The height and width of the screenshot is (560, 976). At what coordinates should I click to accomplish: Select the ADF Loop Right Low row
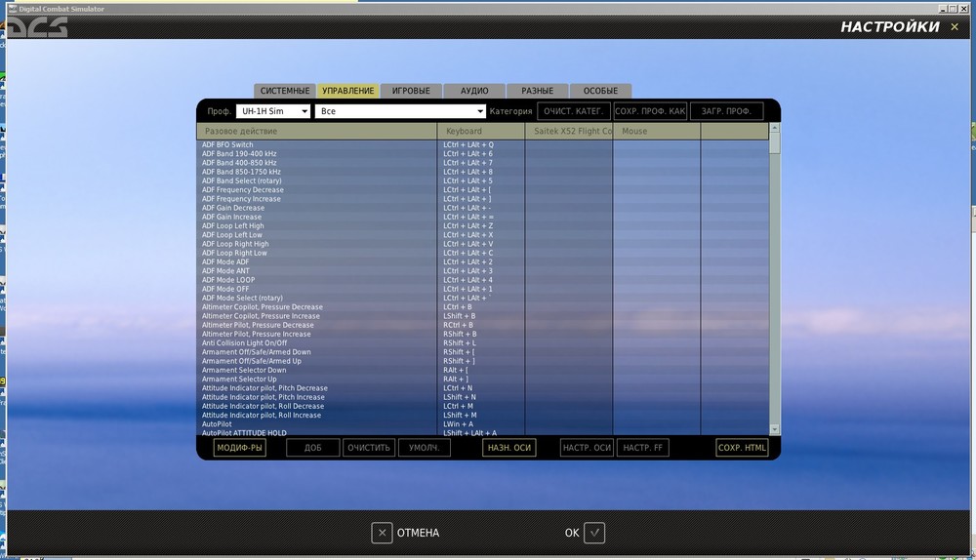coord(483,253)
